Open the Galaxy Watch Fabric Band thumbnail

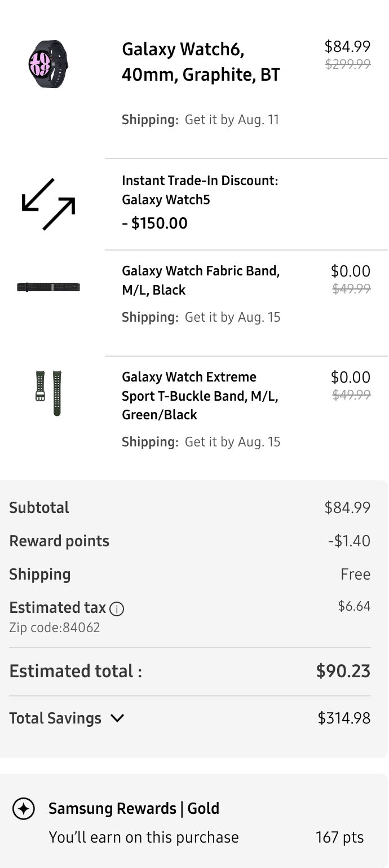(x=48, y=287)
